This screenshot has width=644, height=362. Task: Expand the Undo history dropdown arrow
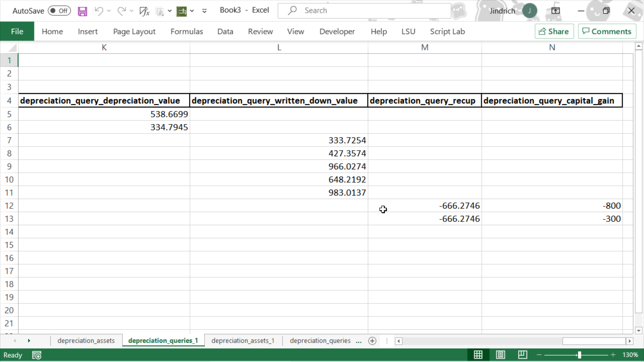tap(109, 11)
